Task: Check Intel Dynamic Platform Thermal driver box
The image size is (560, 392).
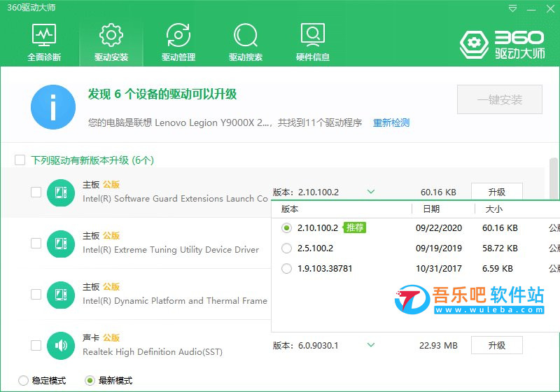Action: (36, 294)
